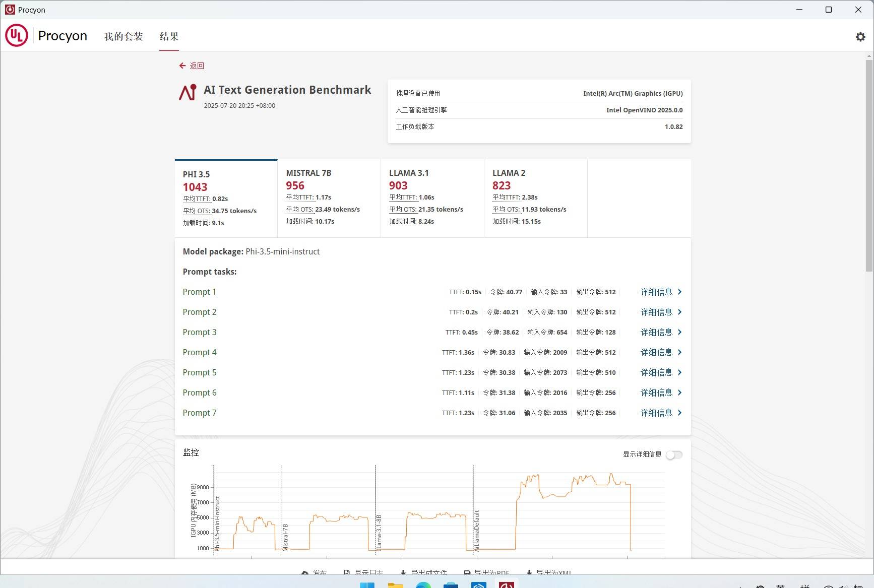Click the publish upload icon
874x588 pixels.
[x=304, y=573]
